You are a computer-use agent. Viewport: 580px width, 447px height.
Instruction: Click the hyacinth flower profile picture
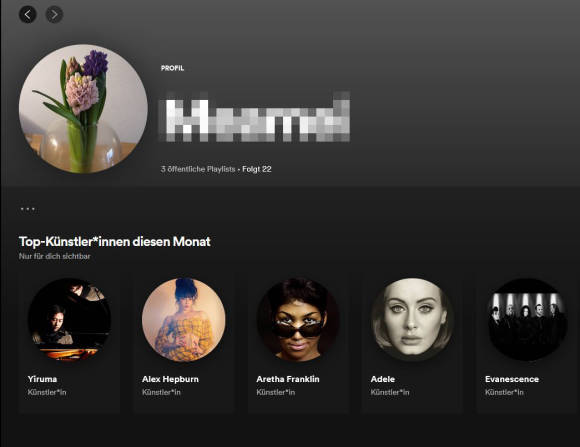pyautogui.click(x=83, y=109)
